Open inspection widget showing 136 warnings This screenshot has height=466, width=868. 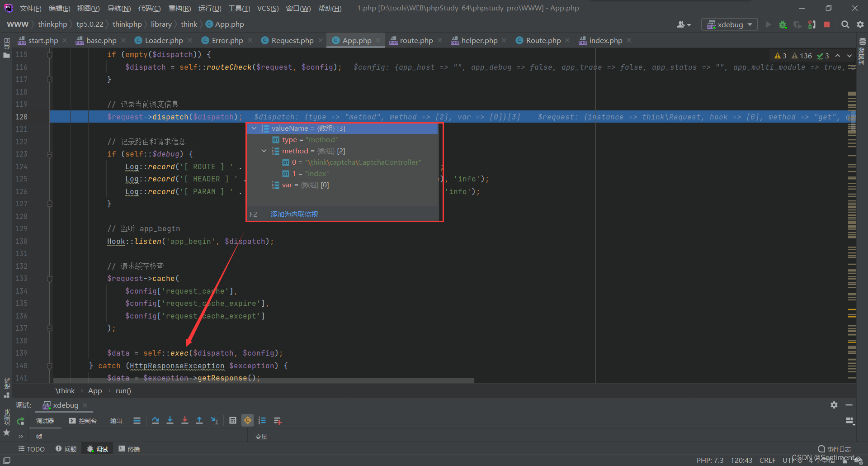pos(802,56)
